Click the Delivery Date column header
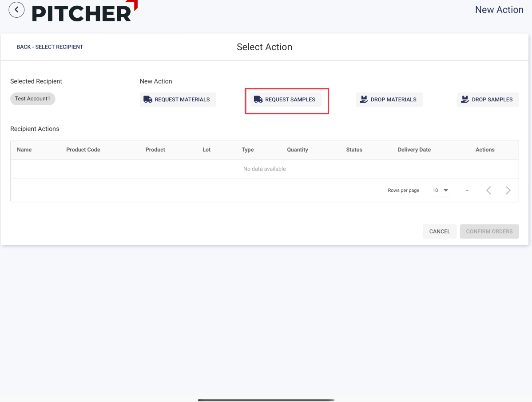Screen dimensions: 532x402 point(414,150)
